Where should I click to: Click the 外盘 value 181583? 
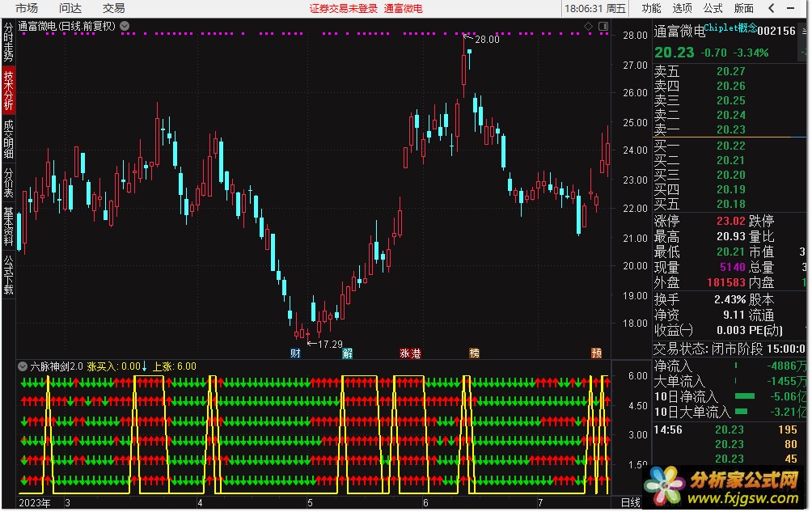(x=726, y=282)
